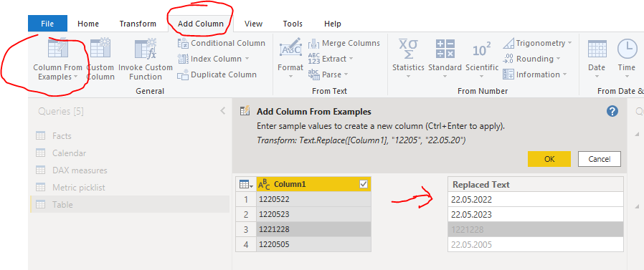This screenshot has width=644, height=270.
Task: Click row number 3 in the grid
Action: coord(246,229)
